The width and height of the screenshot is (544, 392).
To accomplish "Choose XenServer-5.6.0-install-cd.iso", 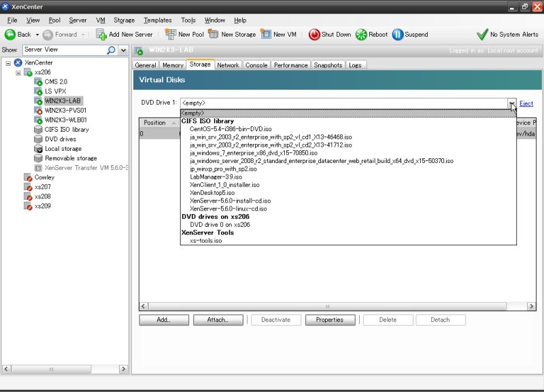I will click(x=230, y=200).
